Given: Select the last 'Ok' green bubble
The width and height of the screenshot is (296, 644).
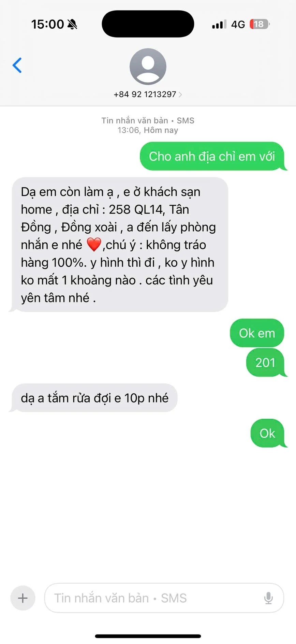Looking at the screenshot, I should pyautogui.click(x=267, y=433).
